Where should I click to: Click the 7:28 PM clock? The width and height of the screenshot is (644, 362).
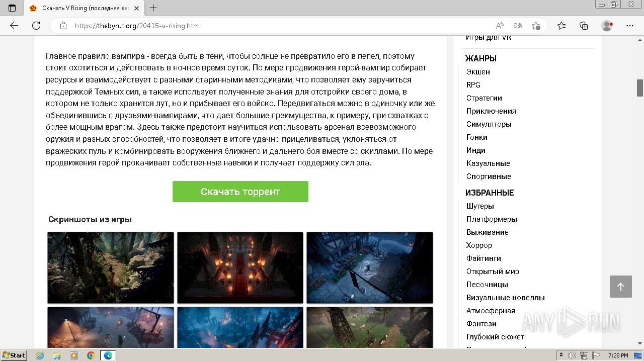click(618, 355)
